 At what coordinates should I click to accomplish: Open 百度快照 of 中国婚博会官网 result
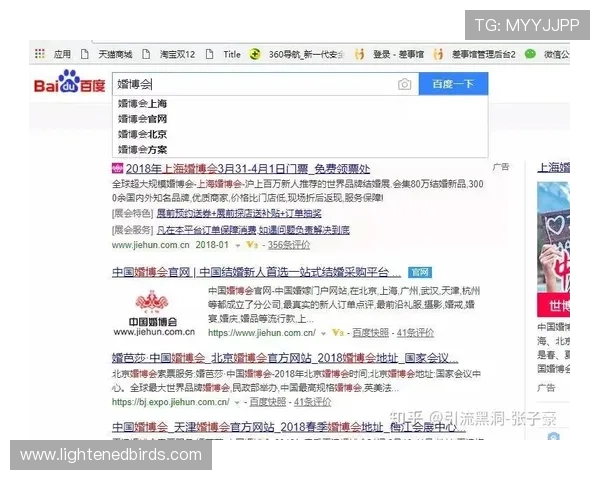tap(370, 333)
